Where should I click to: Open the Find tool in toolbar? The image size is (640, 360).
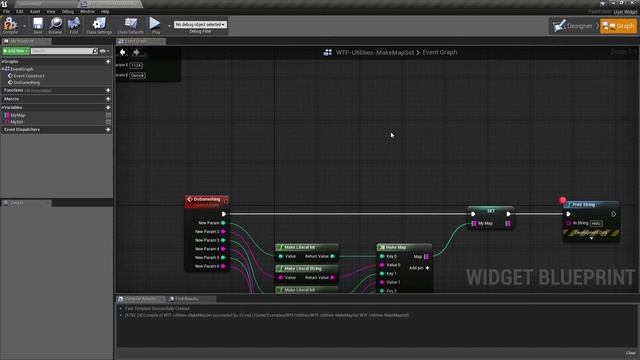pyautogui.click(x=73, y=25)
